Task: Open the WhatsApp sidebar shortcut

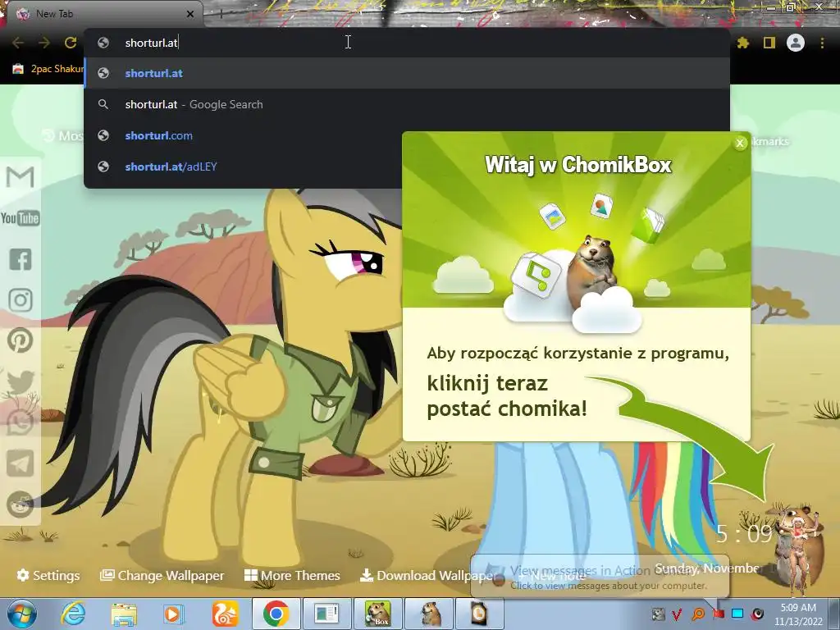Action: pos(21,422)
